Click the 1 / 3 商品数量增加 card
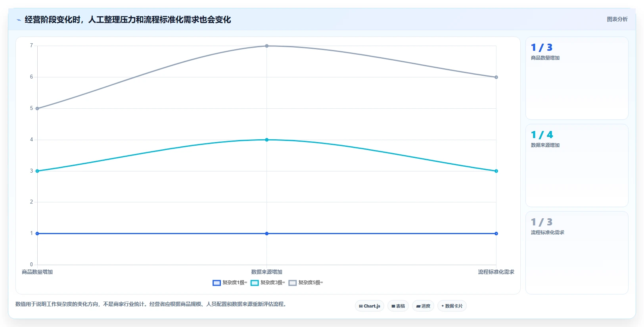This screenshot has width=644, height=327. click(577, 78)
